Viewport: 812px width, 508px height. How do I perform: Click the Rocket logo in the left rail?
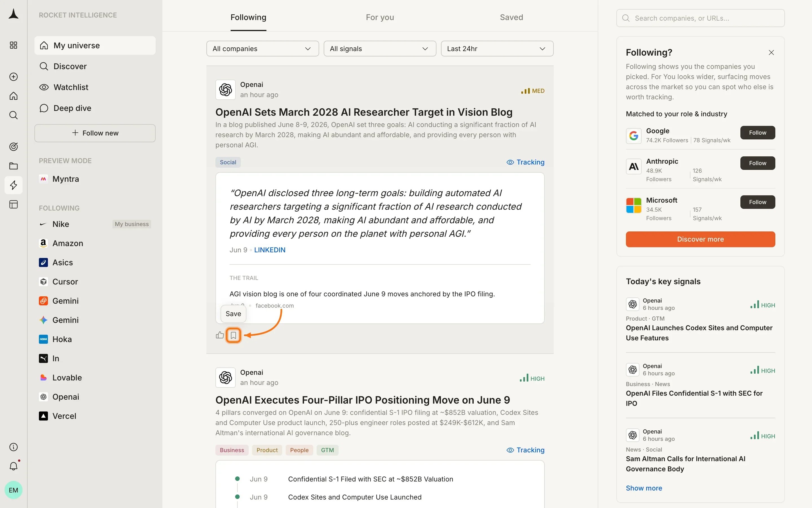click(14, 14)
